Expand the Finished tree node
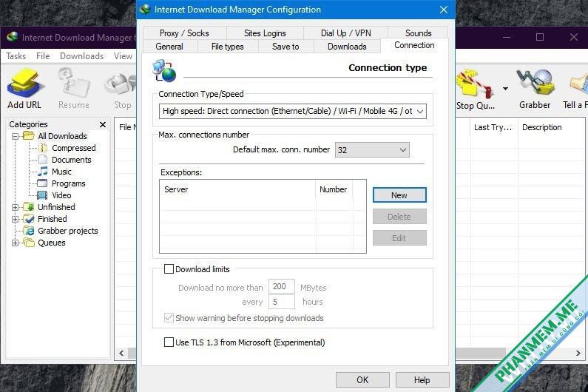 15,219
